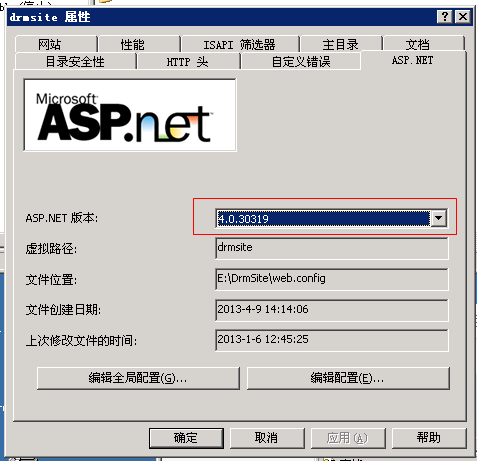
Task: Click the 虚拟路径 label
Action: coord(51,249)
